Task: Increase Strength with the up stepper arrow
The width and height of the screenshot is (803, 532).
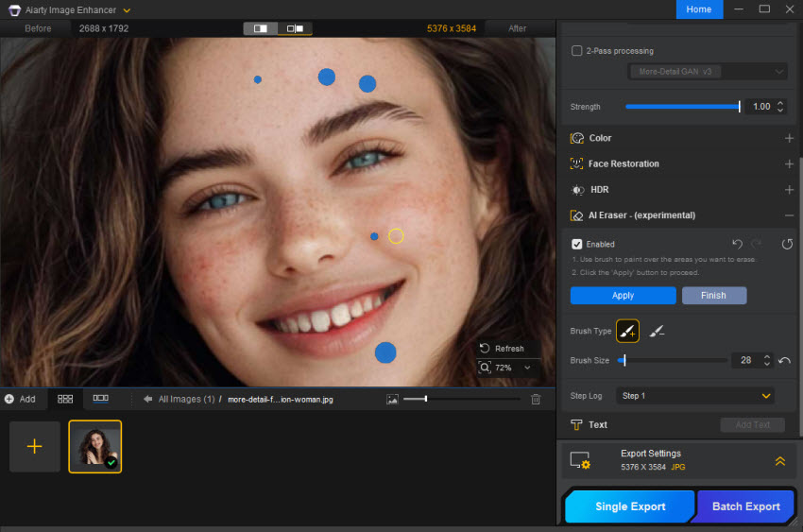Action: [x=780, y=103]
